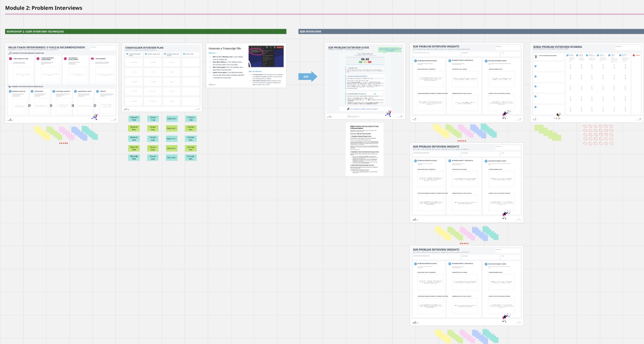
Task: Click the chevron after Inbound Logistics box
Action: point(29,105)
